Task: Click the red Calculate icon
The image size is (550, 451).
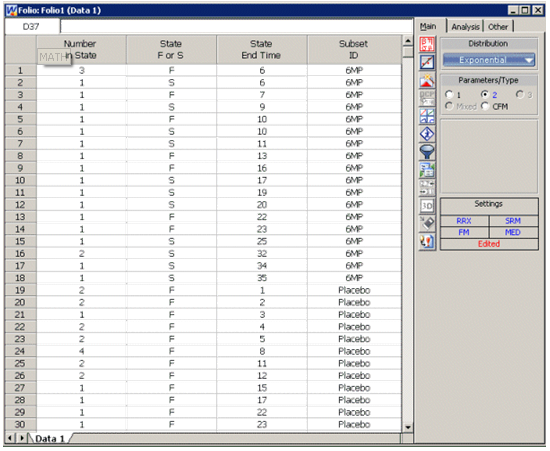Action: click(427, 45)
